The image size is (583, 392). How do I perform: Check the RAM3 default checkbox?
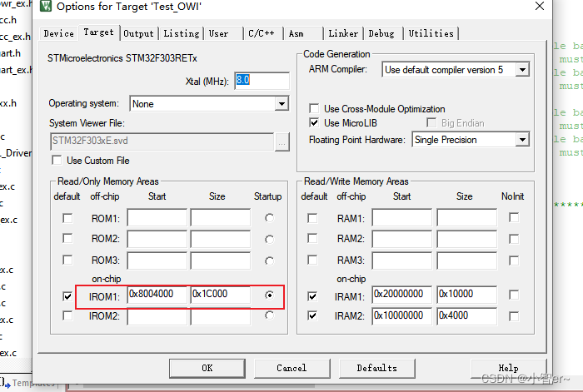point(312,260)
